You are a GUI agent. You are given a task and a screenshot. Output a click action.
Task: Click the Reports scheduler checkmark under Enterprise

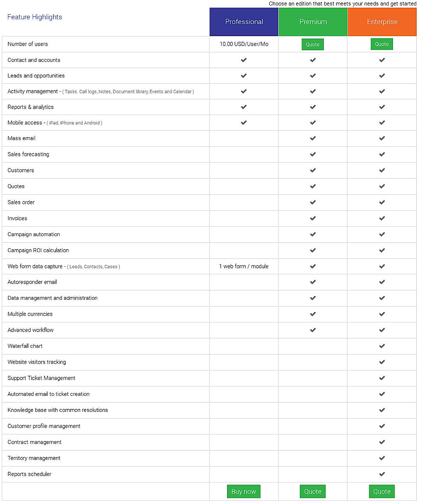pos(382,474)
